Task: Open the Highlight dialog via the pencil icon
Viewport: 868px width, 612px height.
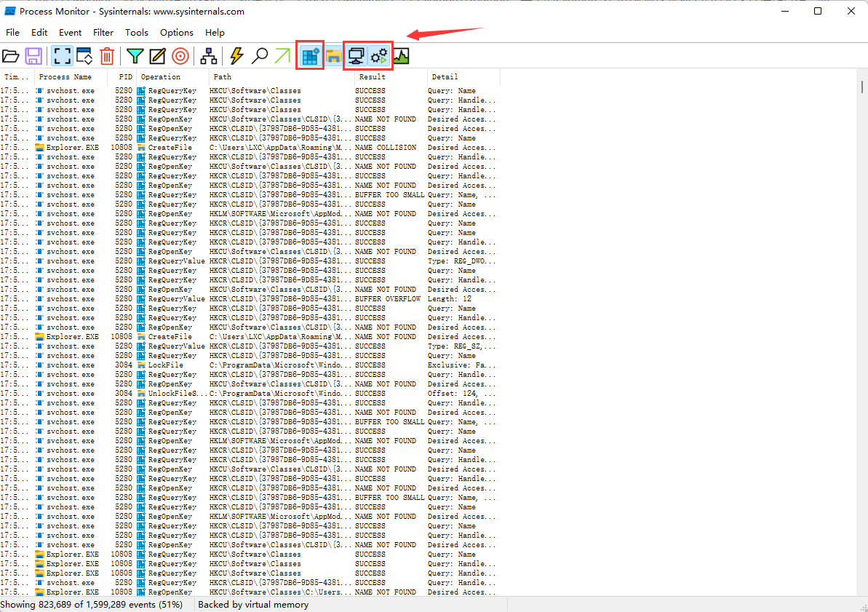Action: [157, 56]
